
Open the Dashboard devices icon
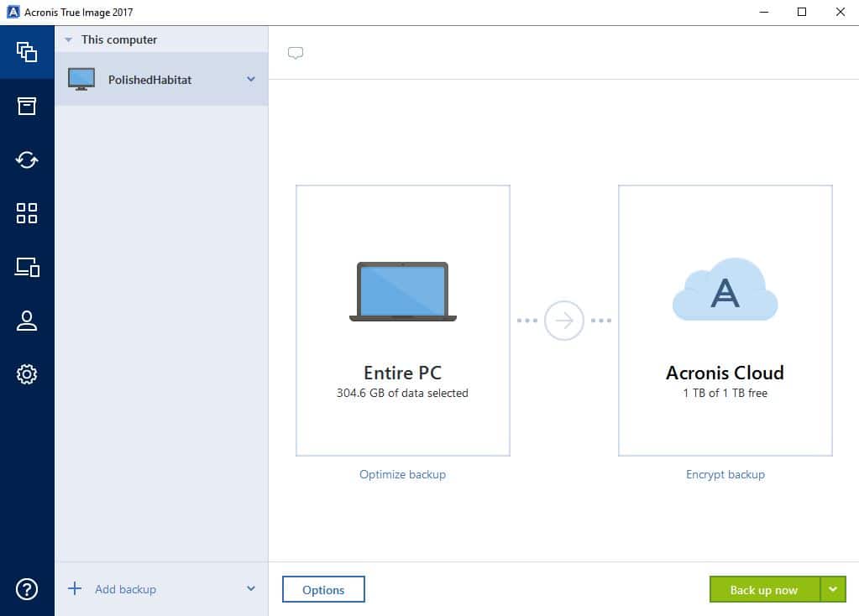(x=27, y=267)
